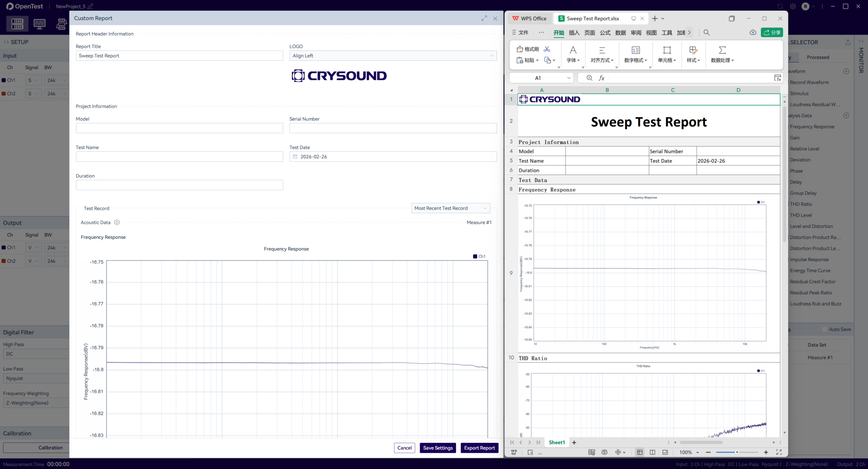The width and height of the screenshot is (868, 469).
Task: Click the WPS zoom slider handle
Action: (x=737, y=452)
